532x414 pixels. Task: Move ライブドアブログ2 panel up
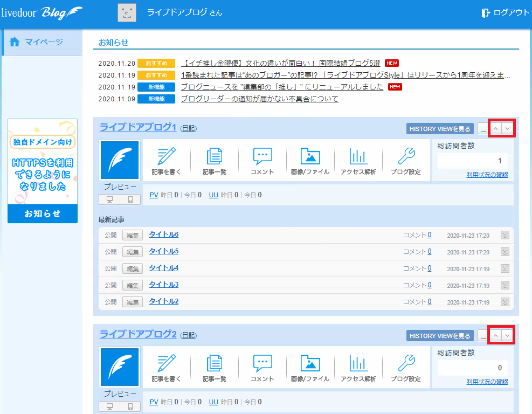496,336
